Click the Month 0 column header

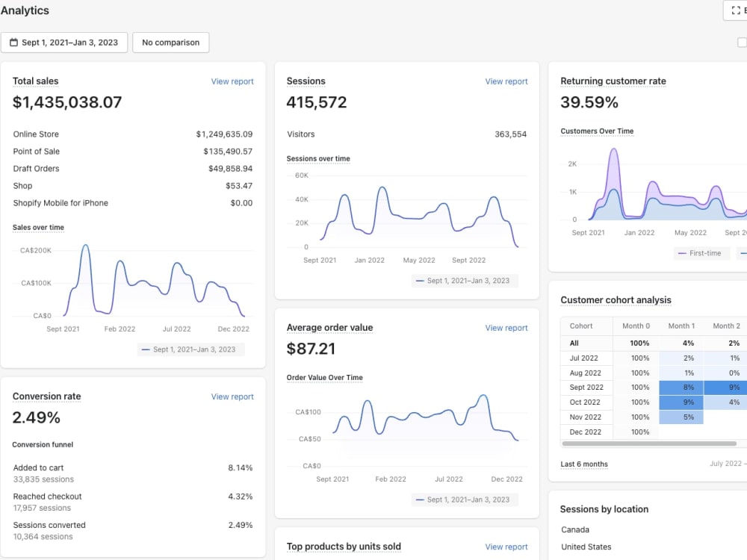point(636,326)
